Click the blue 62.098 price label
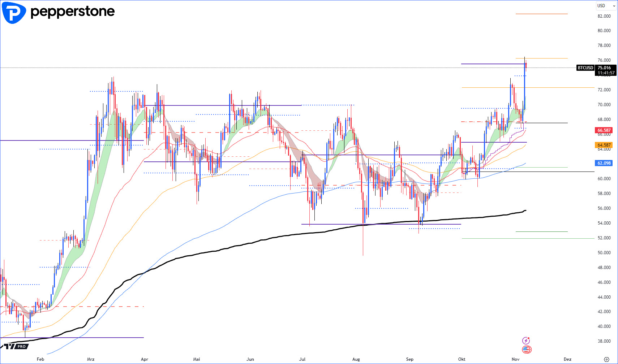 pos(604,163)
